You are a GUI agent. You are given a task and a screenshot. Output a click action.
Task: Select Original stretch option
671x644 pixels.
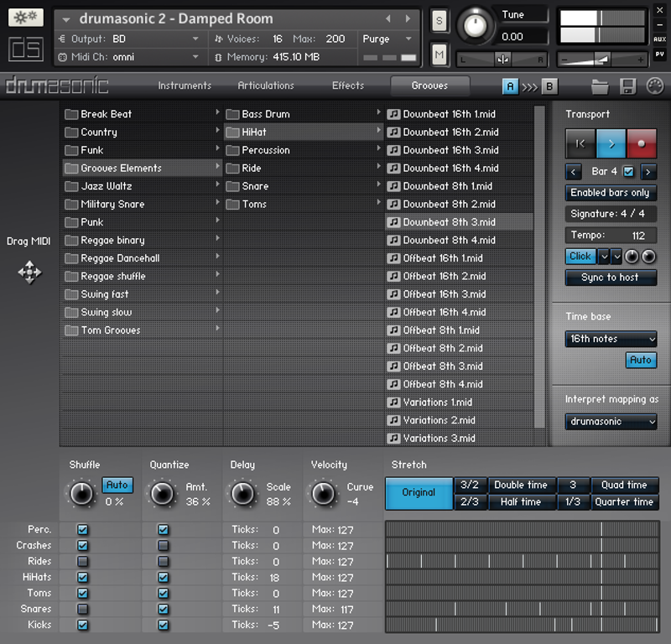(419, 493)
